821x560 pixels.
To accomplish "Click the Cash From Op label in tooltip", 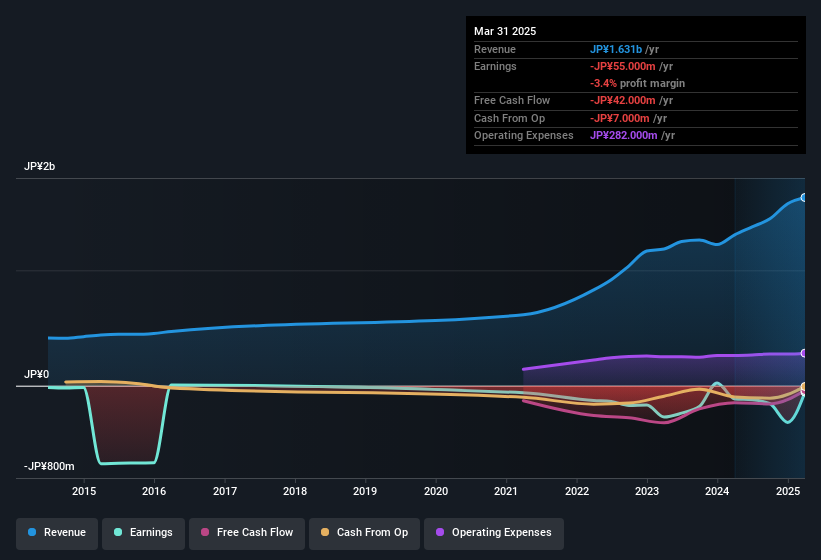I will coord(509,118).
